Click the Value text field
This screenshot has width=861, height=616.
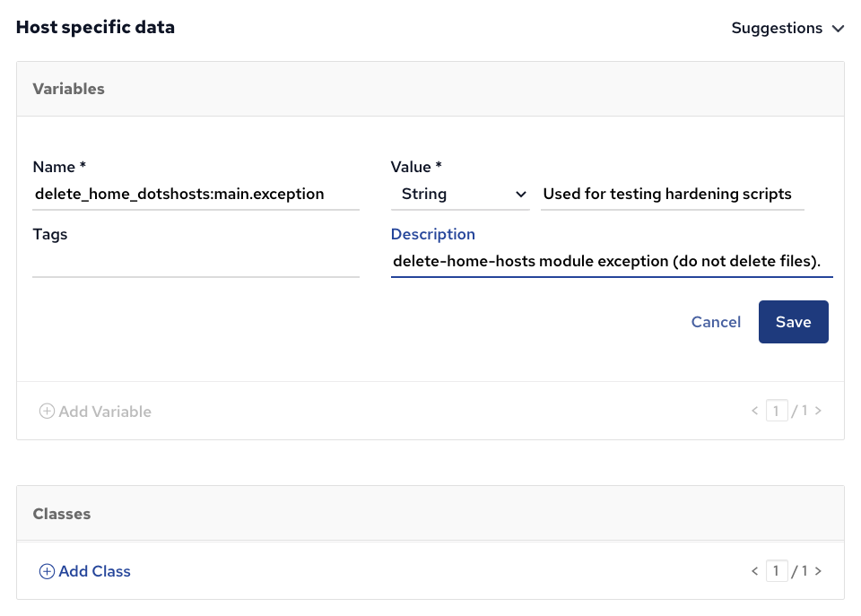pos(672,194)
